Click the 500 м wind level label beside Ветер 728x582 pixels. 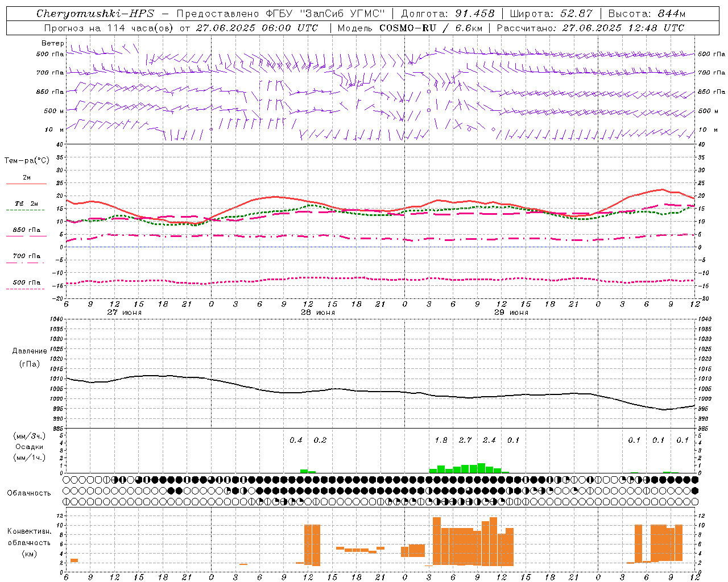click(54, 111)
